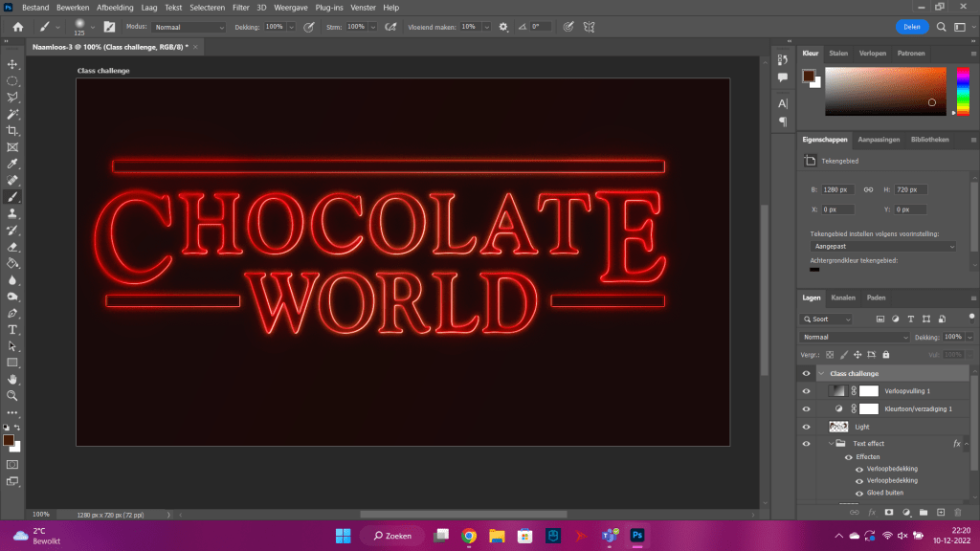Choose the Hand tool
Viewport: 980px width, 551px height.
tap(12, 379)
